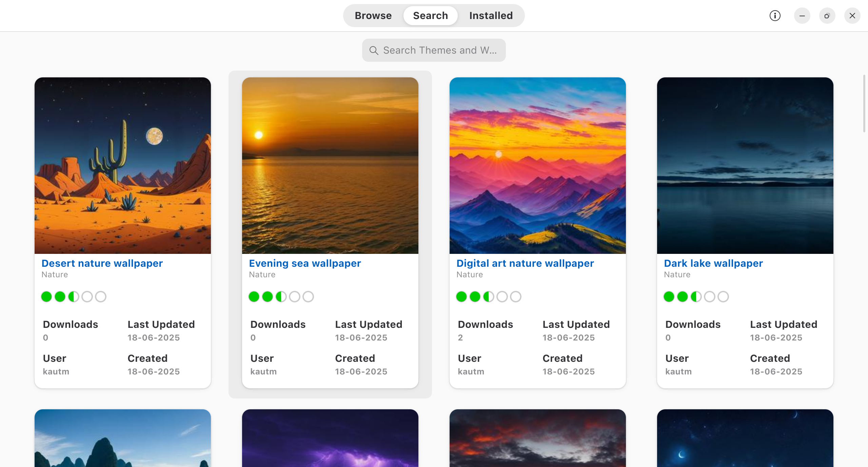This screenshot has width=868, height=467.
Task: Click the vertical scrollbar on right edge
Action: [864, 104]
